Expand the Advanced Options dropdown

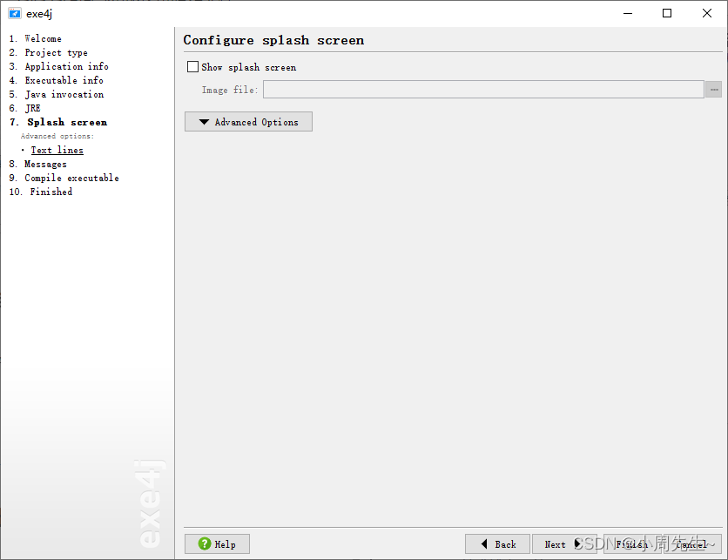248,122
